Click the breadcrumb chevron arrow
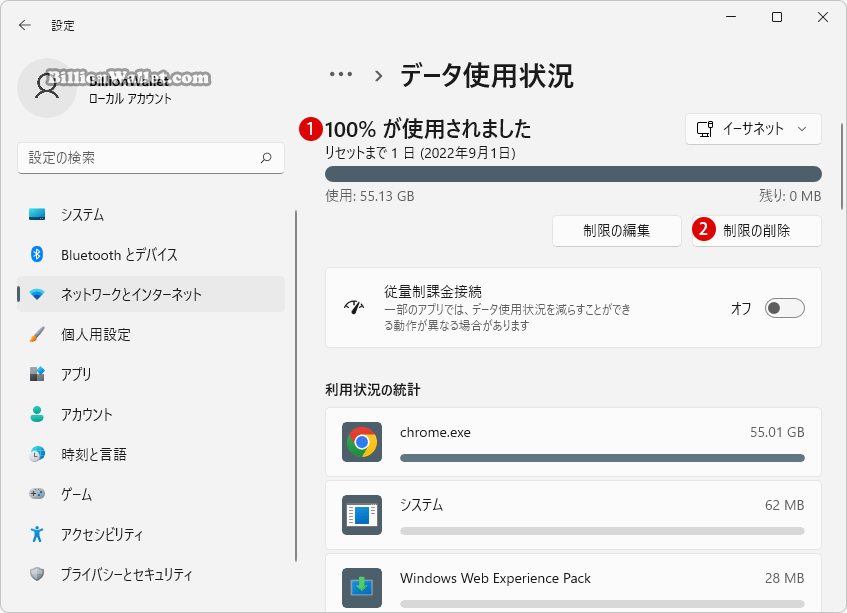Viewport: 847px width, 613px height. pos(379,76)
